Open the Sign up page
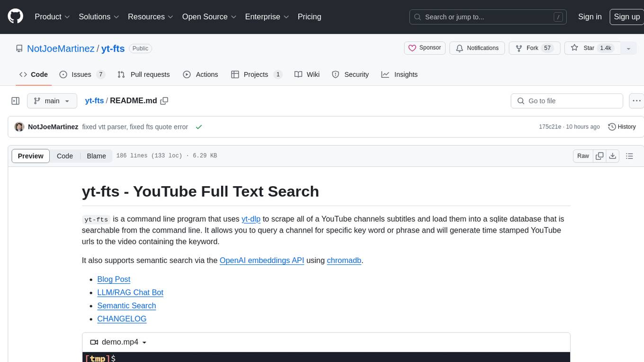The width and height of the screenshot is (644, 362). click(x=626, y=17)
